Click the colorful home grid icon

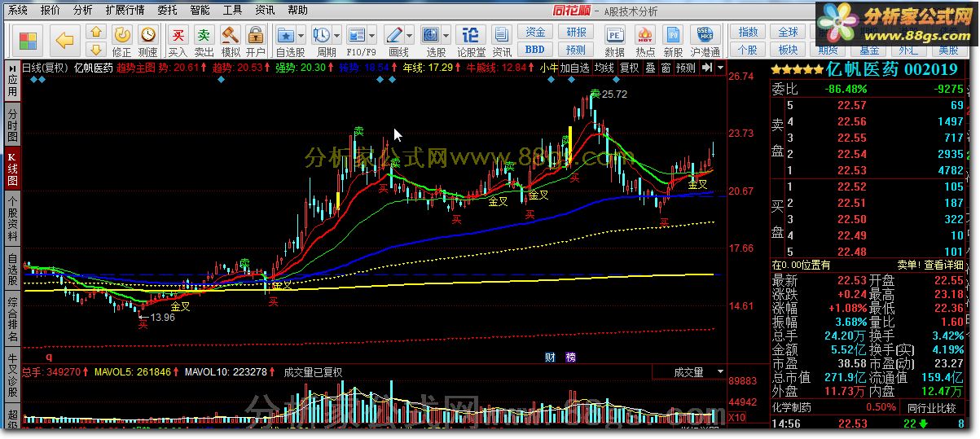28,39
